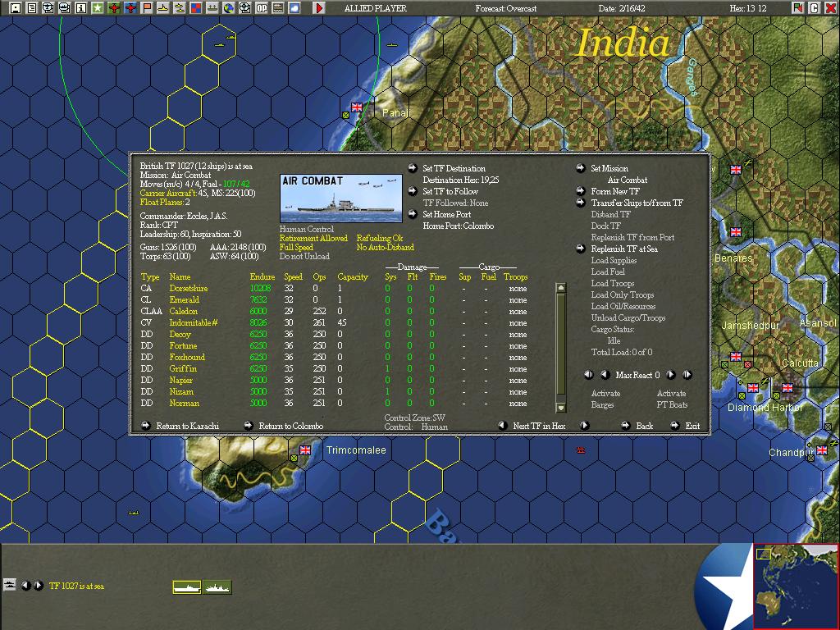Open the globe world map icon

click(x=227, y=8)
